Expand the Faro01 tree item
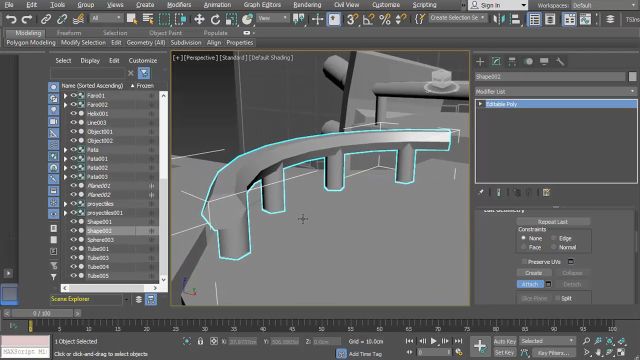This screenshot has width=640, height=360. click(65, 96)
